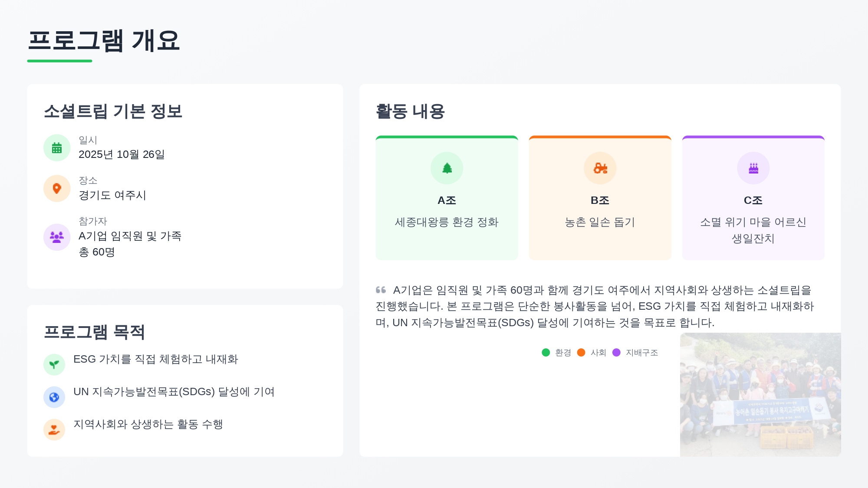
Task: Click the orange 사회 legend dot
Action: [x=581, y=353]
